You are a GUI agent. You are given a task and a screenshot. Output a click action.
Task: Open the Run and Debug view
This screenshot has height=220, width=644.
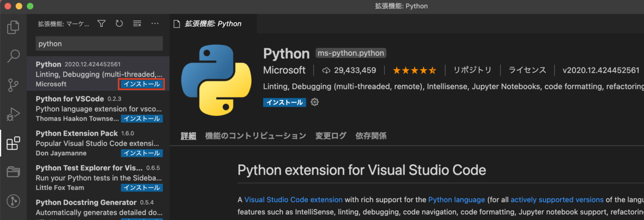tap(13, 114)
